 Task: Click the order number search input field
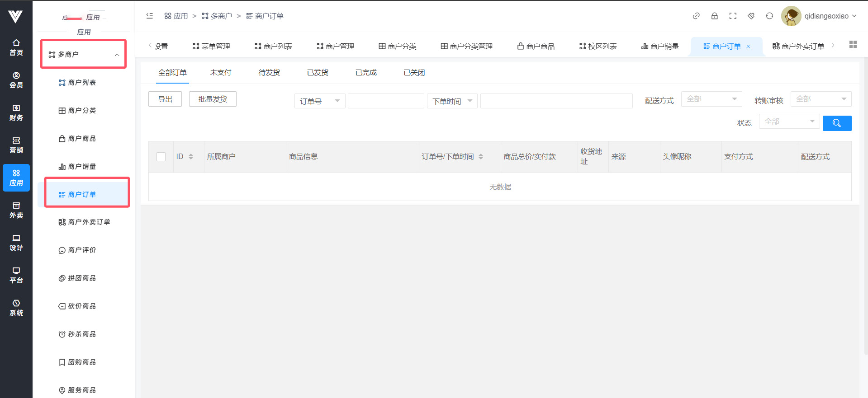point(386,101)
